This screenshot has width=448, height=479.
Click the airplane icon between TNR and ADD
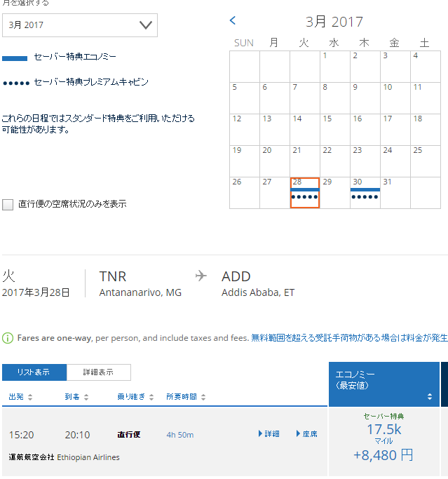[x=201, y=276]
